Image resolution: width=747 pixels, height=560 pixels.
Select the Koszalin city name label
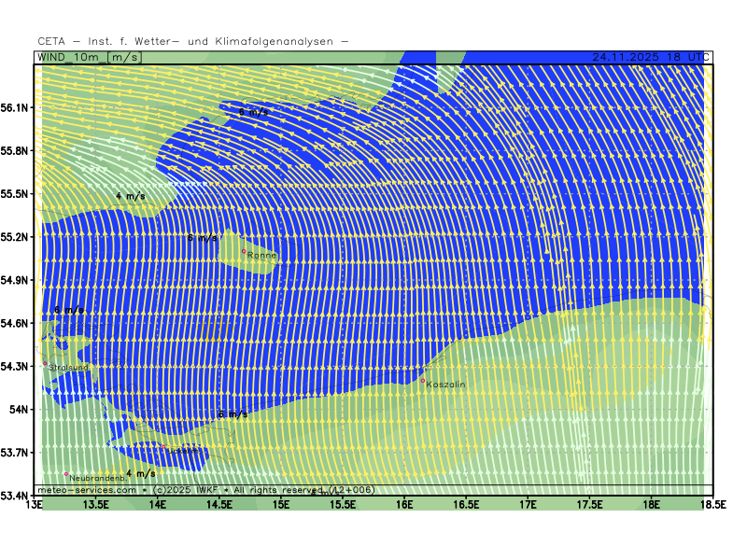click(445, 385)
